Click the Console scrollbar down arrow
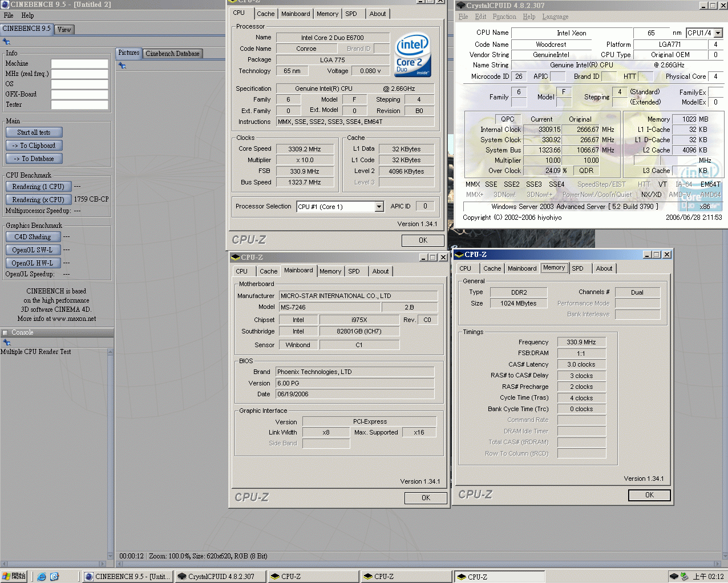Image resolution: width=728 pixels, height=583 pixels. point(111,556)
